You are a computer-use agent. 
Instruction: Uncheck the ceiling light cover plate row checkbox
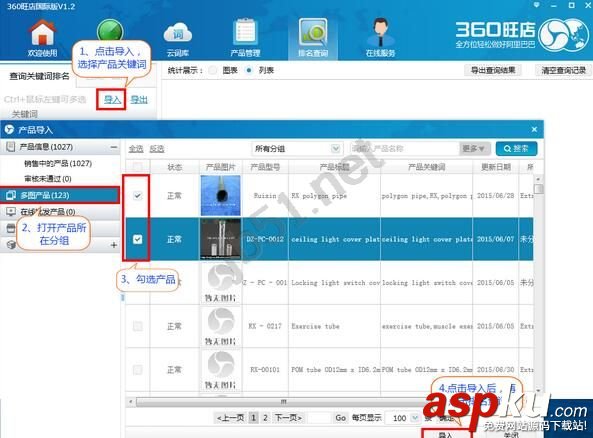coord(138,239)
